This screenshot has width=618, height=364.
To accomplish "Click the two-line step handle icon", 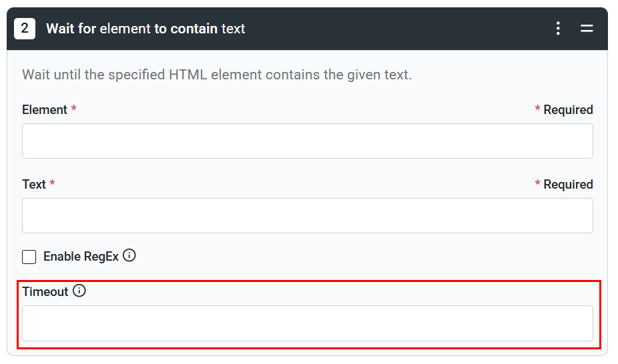I will point(587,29).
